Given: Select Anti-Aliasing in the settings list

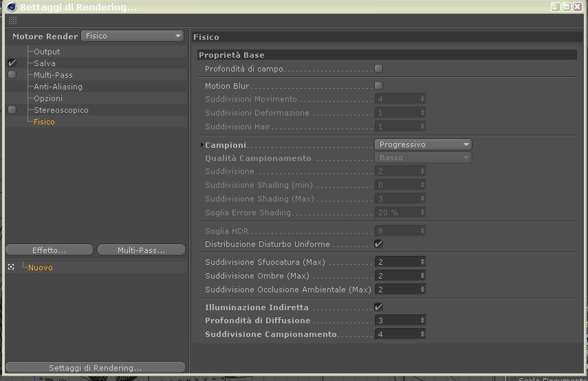Looking at the screenshot, I should [58, 87].
